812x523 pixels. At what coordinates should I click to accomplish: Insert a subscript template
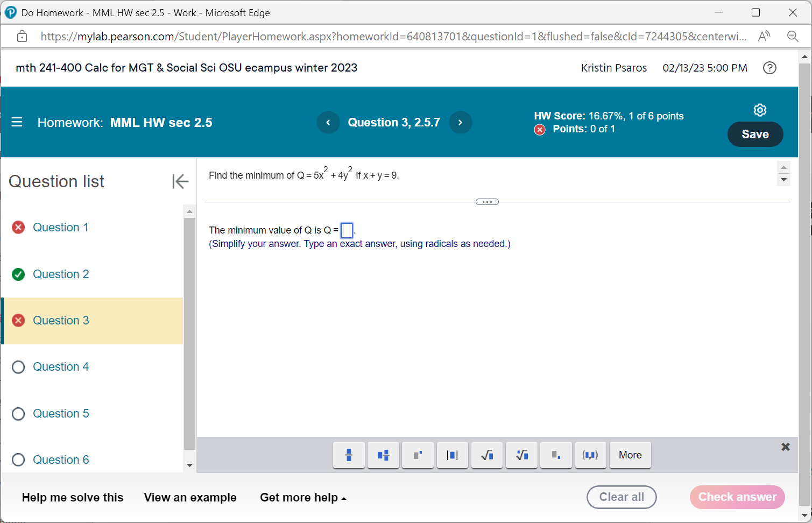[x=556, y=455]
